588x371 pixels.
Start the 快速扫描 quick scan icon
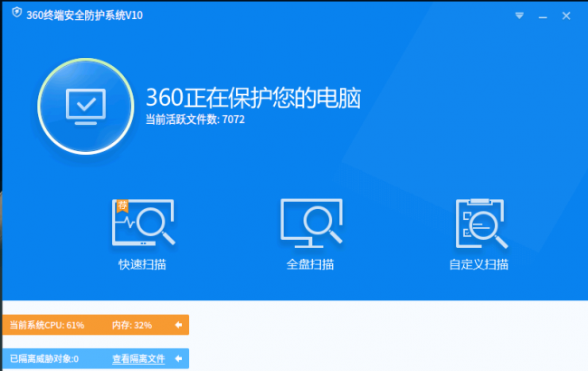(143, 222)
